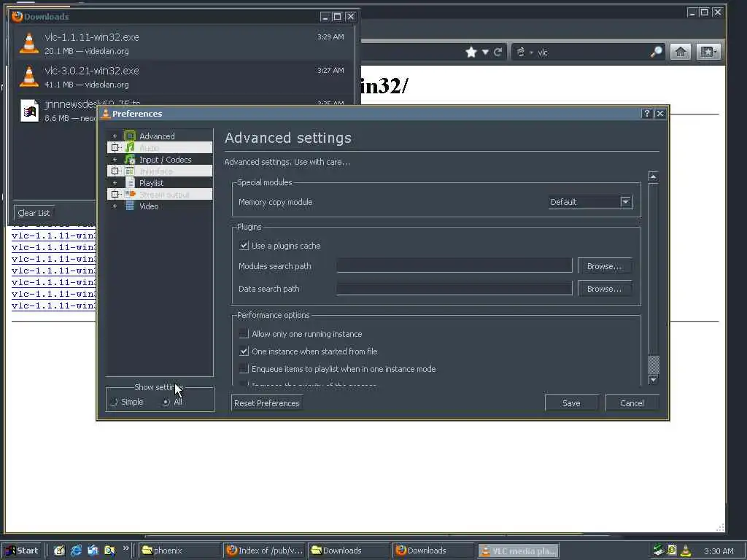747x560 pixels.
Task: Click the search magnifier icon in browser search box
Action: (656, 52)
